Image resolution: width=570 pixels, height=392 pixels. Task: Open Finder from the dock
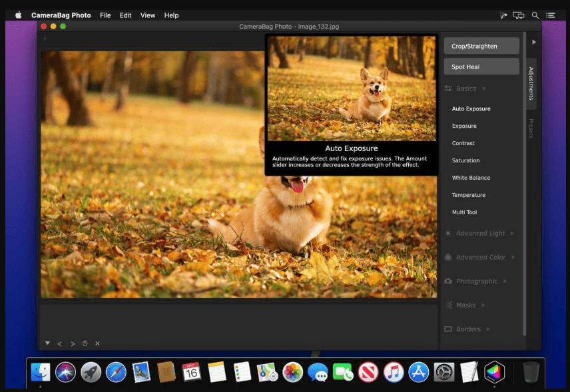[41, 372]
